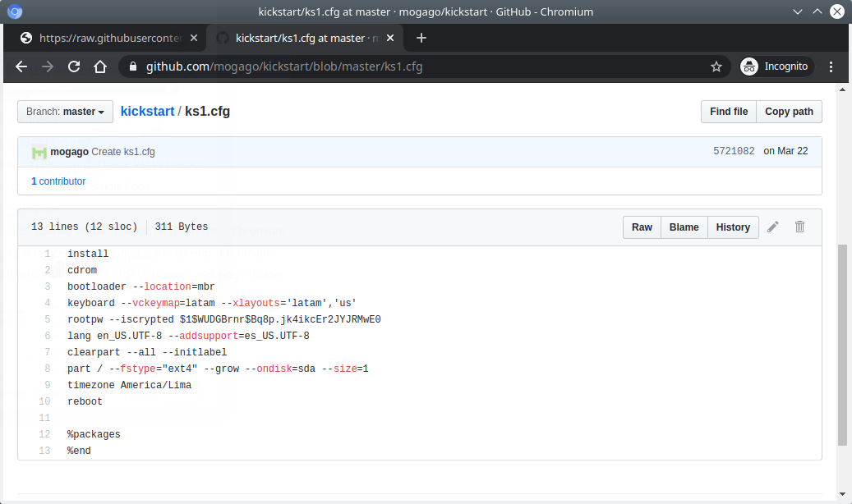Click the vertical scrollbar thumb

[x=842, y=345]
